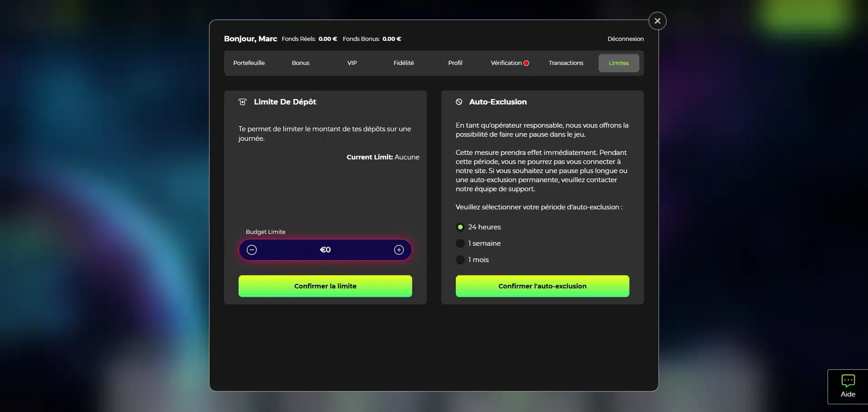The width and height of the screenshot is (868, 412).
Task: Switch to the Portefeuille tab
Action: (x=249, y=63)
